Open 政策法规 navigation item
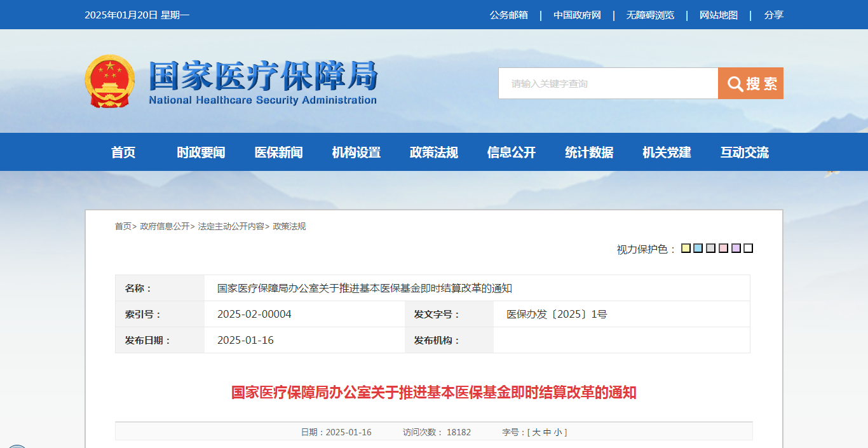Viewport: 868px width, 448px height. [x=433, y=153]
